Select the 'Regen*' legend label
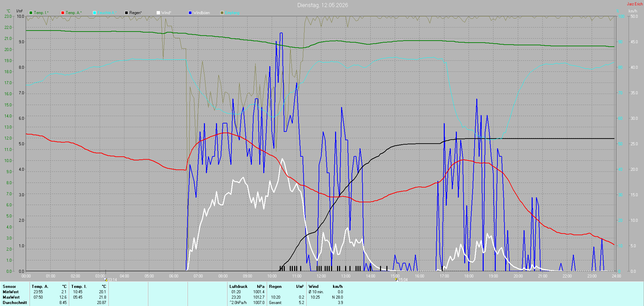This screenshot has height=306, width=644. pyautogui.click(x=136, y=13)
